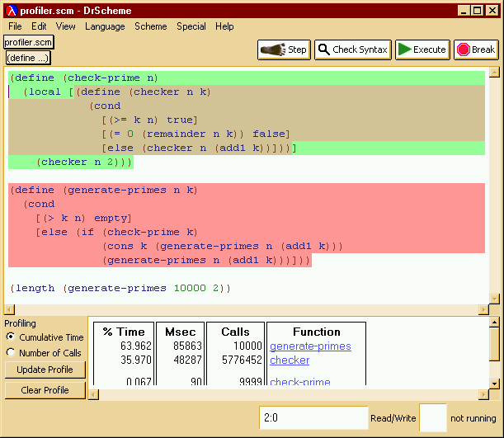Open the Language menu
The width and height of the screenshot is (504, 438).
[x=105, y=26]
